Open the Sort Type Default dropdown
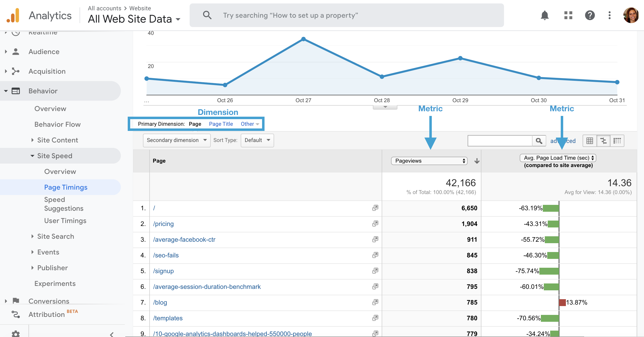This screenshot has width=644, height=337. click(257, 140)
